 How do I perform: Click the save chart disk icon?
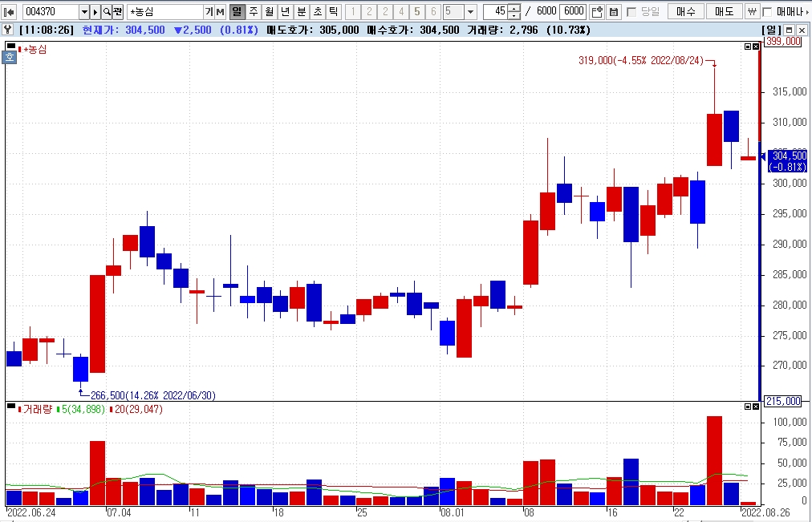pos(614,12)
